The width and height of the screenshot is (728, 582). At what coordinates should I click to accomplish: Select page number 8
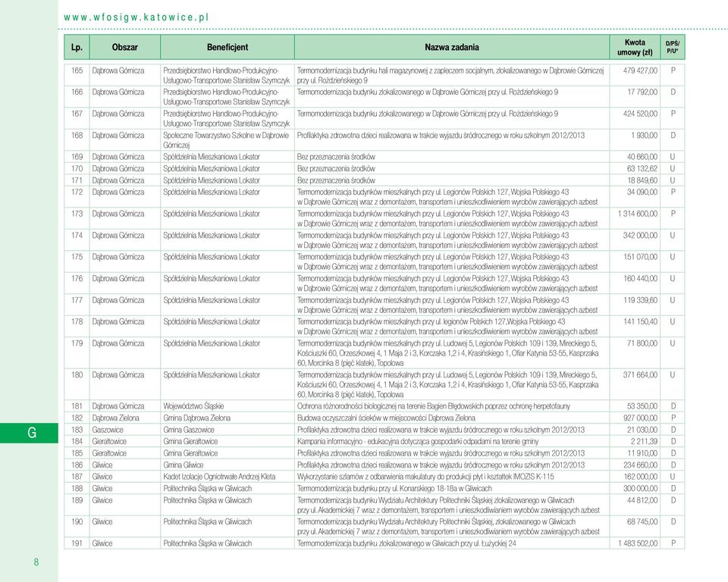pyautogui.click(x=36, y=562)
